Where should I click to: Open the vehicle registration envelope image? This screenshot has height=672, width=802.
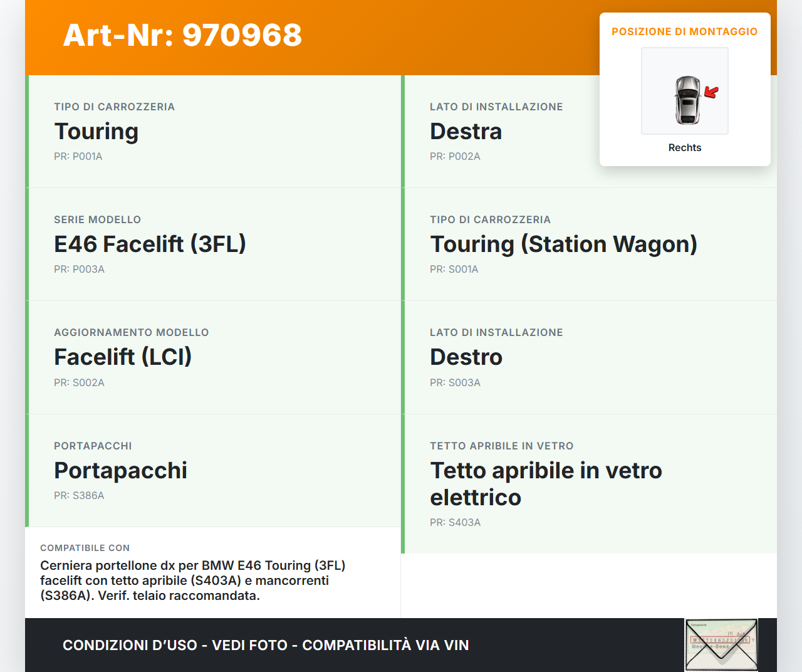721,644
